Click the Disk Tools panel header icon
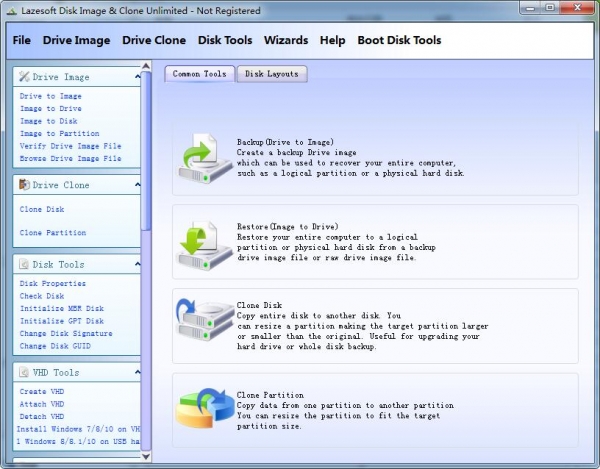The height and width of the screenshot is (469, 600). click(x=25, y=265)
